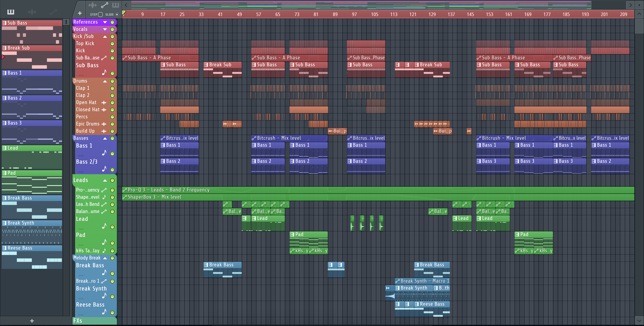644x326 pixels.
Task: Select pattern clip focus tab in playlist header
Action: pos(116,5)
